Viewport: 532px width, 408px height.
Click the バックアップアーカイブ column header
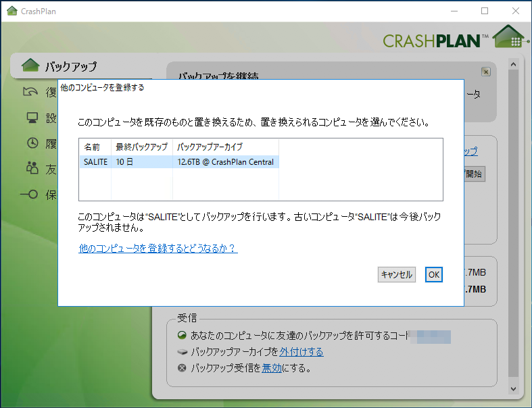tap(226, 147)
